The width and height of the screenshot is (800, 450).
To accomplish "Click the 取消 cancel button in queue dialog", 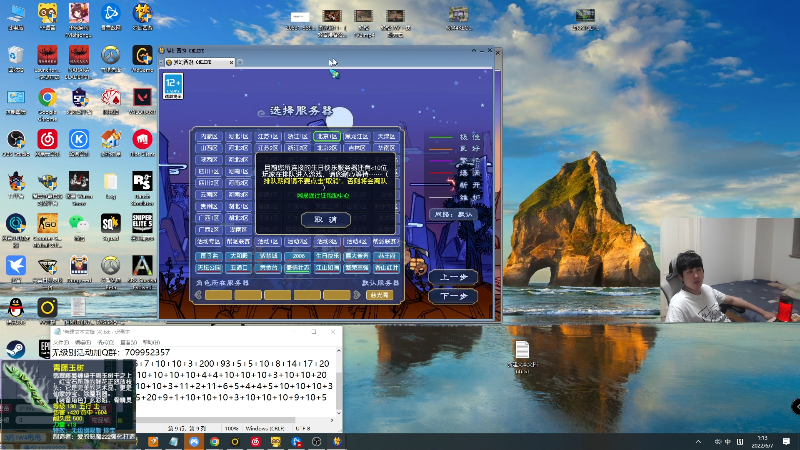I will (x=326, y=219).
